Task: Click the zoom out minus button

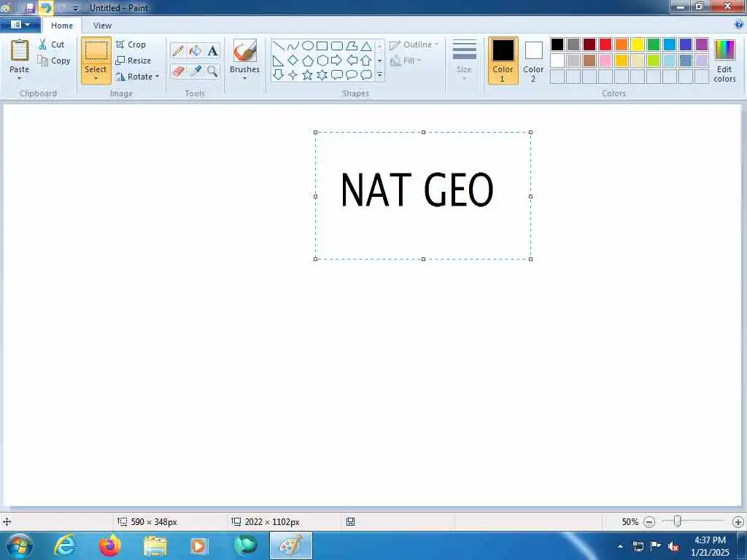Action: pyautogui.click(x=649, y=522)
